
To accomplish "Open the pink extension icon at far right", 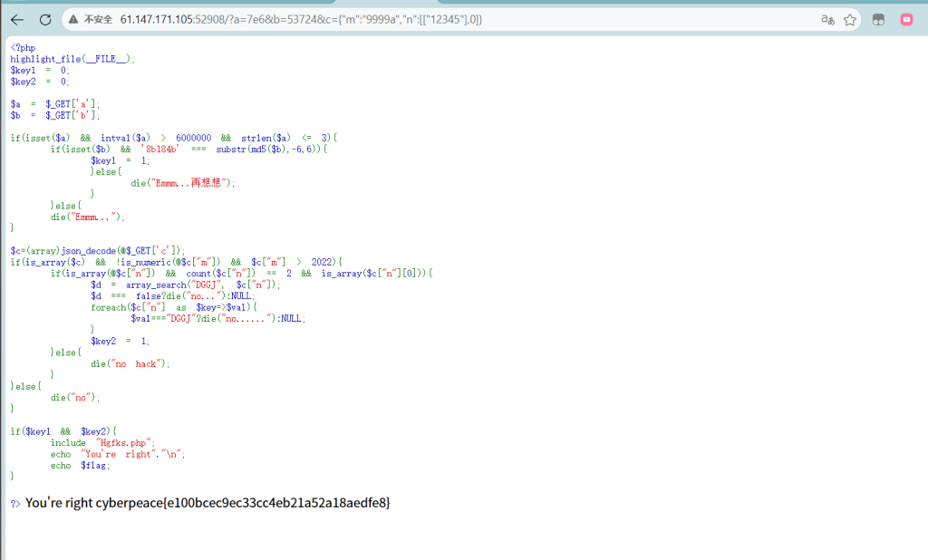I will [906, 19].
